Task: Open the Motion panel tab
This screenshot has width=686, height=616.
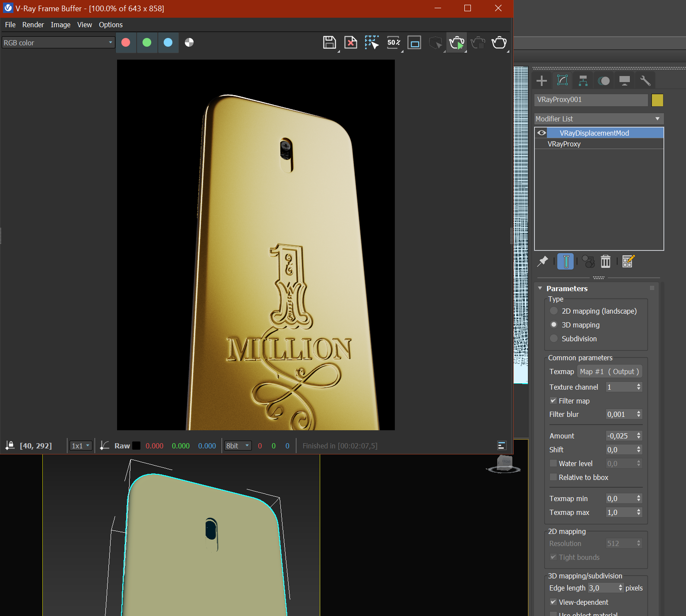Action: (x=604, y=80)
